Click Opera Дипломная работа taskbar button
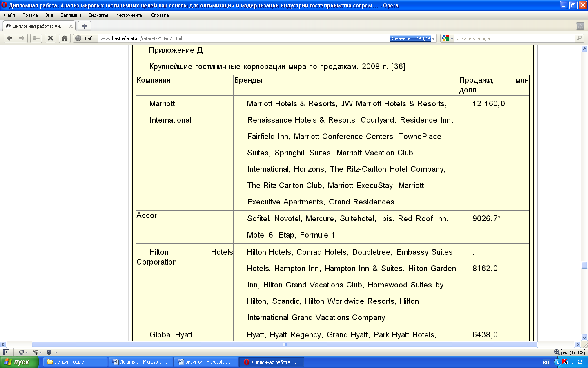Viewport: 588px width, 368px height. (272, 362)
